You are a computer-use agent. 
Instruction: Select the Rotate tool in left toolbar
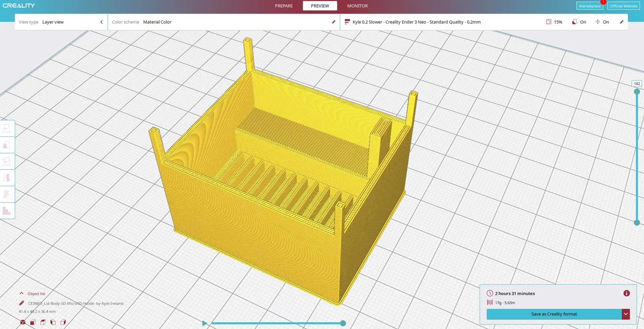click(7, 161)
